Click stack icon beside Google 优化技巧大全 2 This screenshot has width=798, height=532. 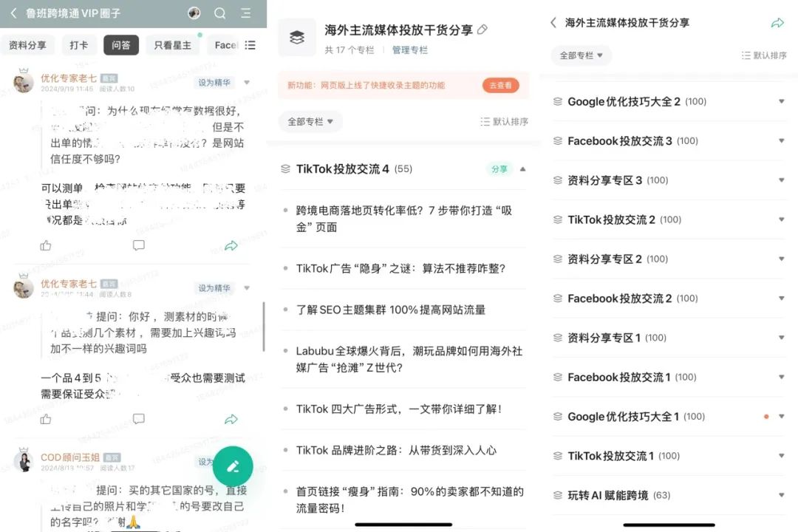[558, 101]
